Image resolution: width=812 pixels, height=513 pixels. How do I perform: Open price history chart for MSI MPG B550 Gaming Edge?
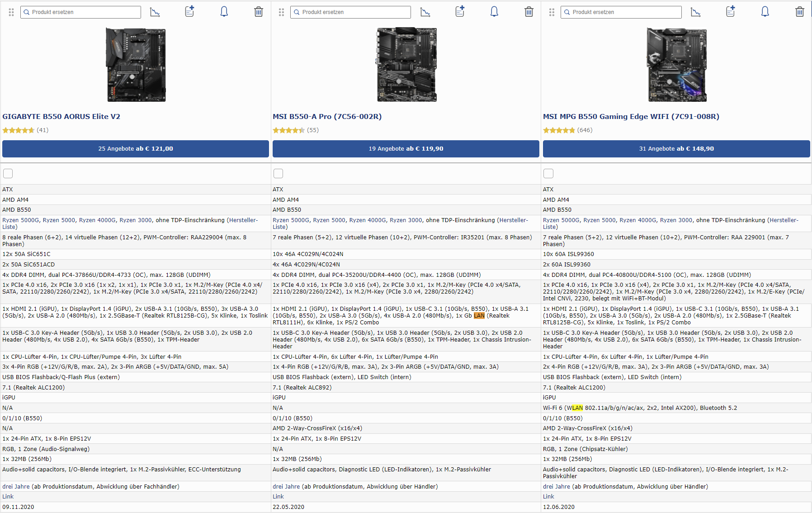pyautogui.click(x=696, y=12)
